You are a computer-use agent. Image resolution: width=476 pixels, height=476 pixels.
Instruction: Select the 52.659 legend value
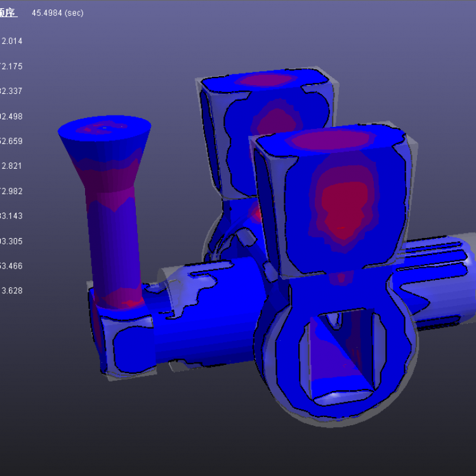click(x=11, y=141)
